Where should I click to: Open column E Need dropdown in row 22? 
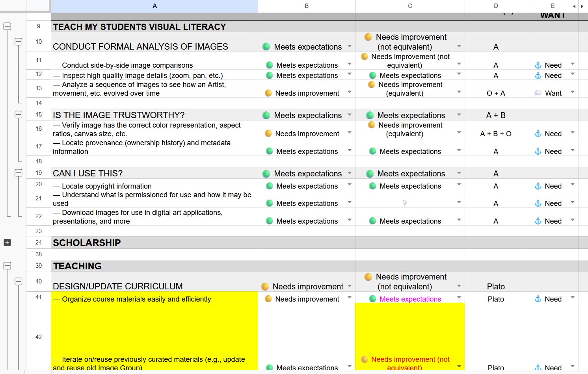coord(573,220)
